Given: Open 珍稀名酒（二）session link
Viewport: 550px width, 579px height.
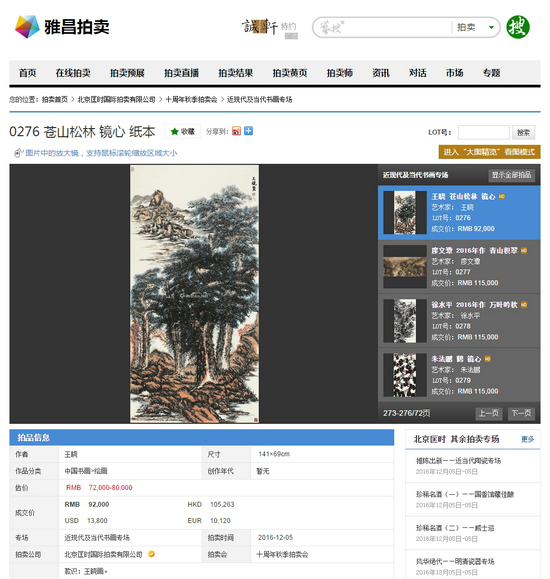Looking at the screenshot, I should (x=455, y=528).
